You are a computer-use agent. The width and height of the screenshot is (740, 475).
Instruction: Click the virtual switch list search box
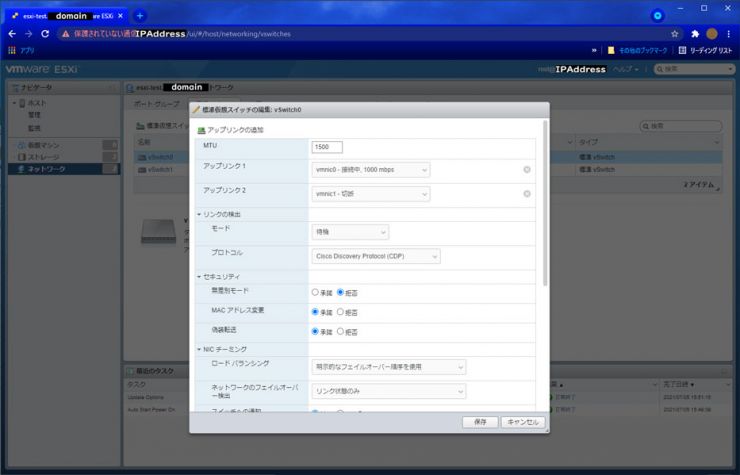(x=681, y=126)
